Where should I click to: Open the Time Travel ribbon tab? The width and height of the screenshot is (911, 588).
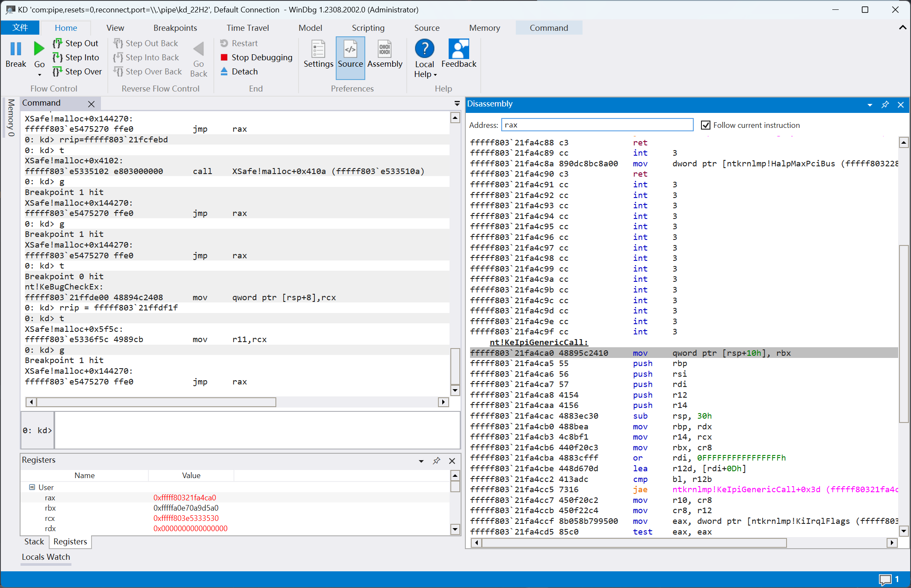(x=248, y=28)
